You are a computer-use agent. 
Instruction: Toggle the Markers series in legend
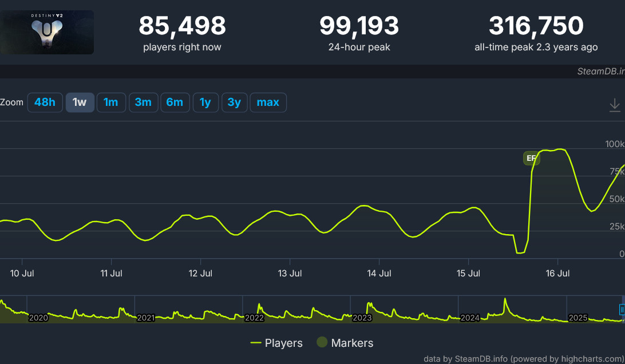coord(345,343)
